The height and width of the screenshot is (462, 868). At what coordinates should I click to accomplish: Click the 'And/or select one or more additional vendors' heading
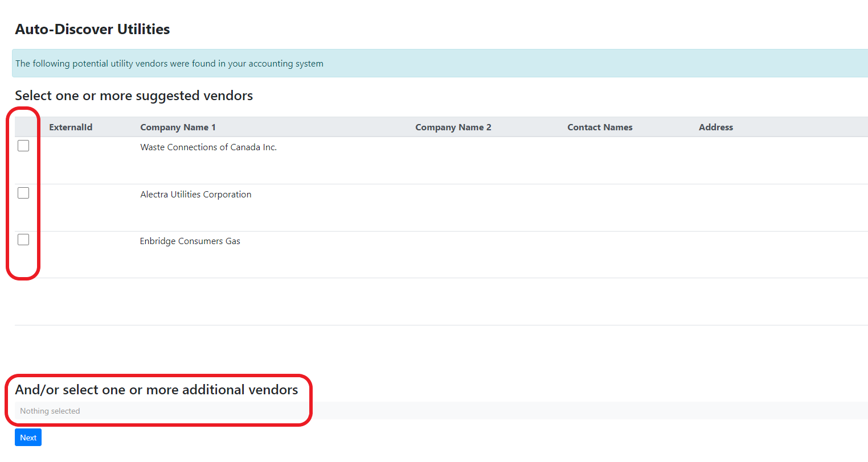pyautogui.click(x=157, y=390)
